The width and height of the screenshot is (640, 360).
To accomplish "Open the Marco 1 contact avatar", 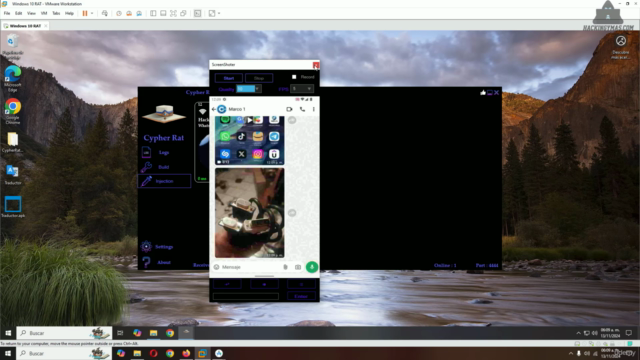I will point(222,109).
